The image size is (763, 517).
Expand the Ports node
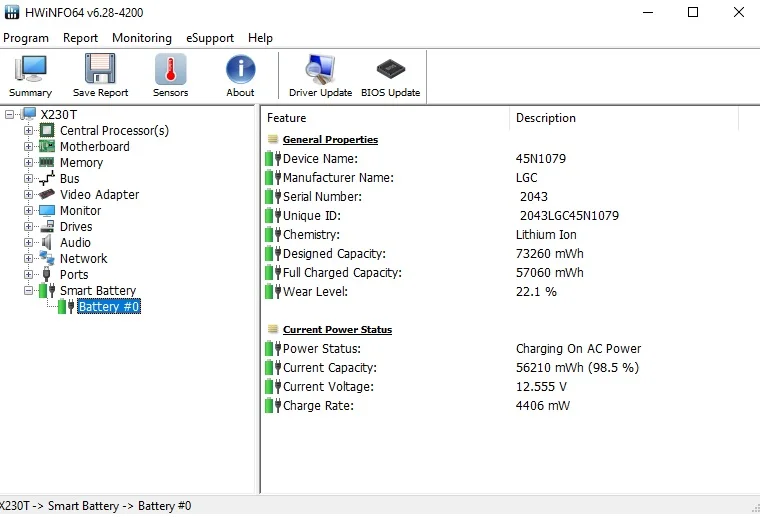coord(28,275)
